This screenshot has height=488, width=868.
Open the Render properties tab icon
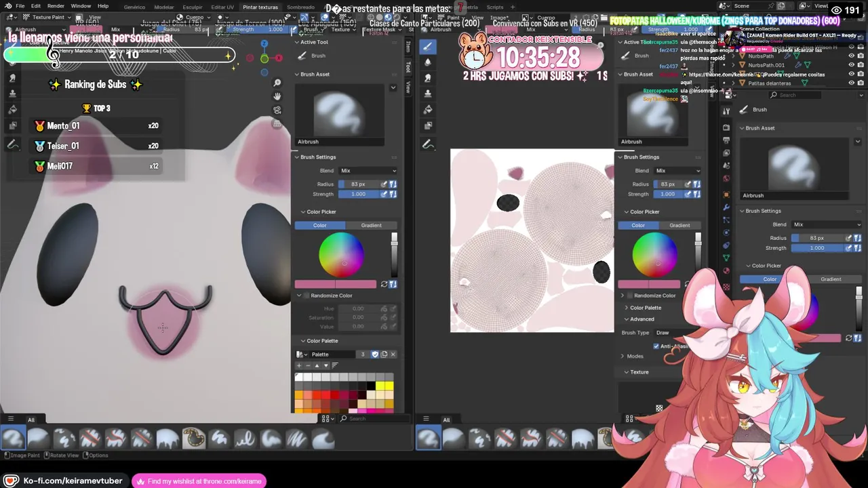(726, 127)
